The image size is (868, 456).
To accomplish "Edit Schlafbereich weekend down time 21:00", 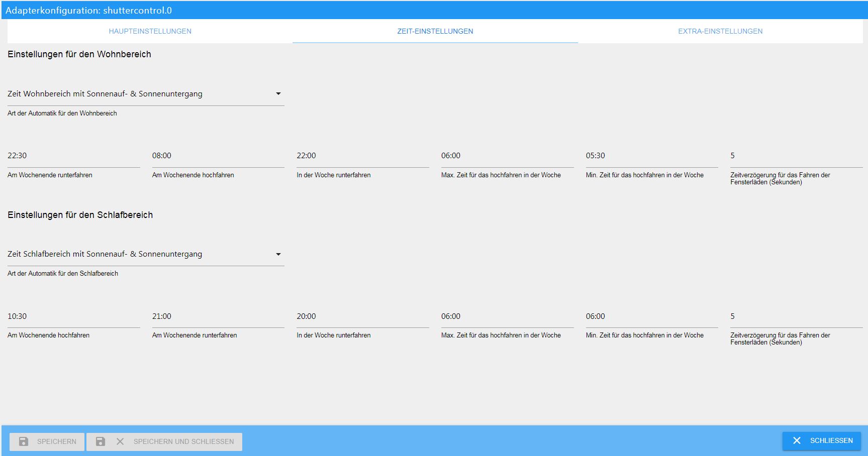I will point(218,316).
